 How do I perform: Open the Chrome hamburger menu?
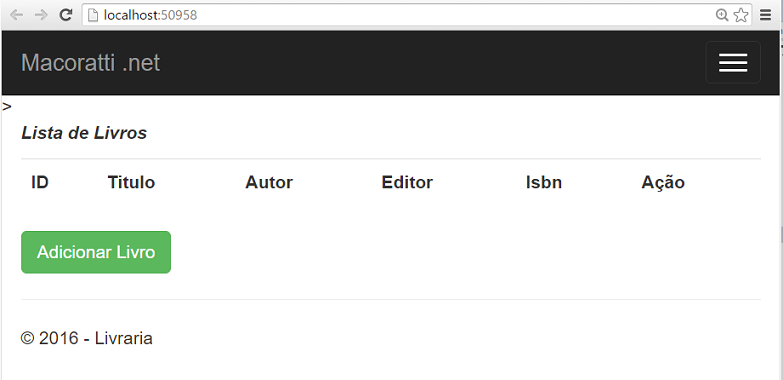coord(765,15)
